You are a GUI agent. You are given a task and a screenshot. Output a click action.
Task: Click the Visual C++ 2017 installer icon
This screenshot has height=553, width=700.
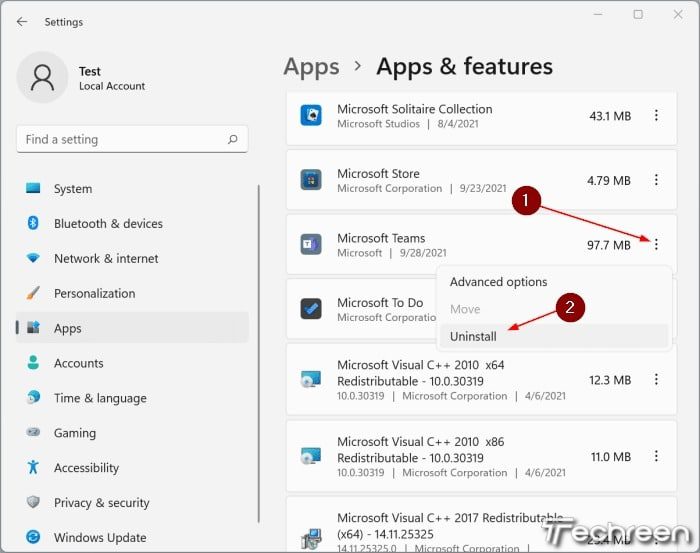tap(311, 538)
